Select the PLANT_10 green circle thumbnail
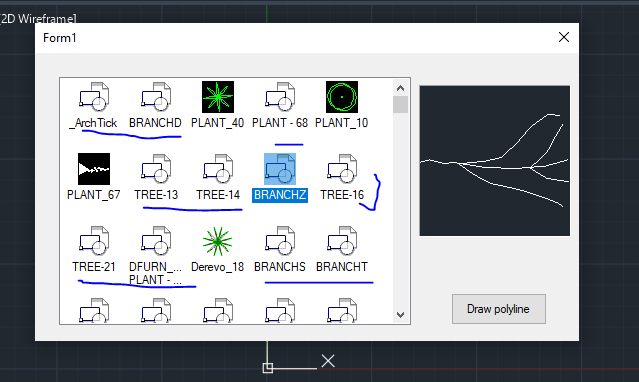This screenshot has height=382, width=639. [x=342, y=97]
